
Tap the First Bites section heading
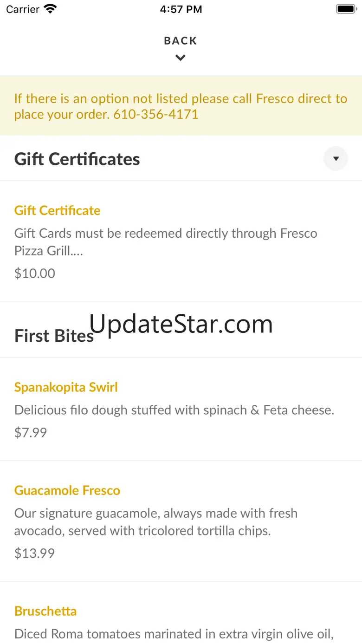click(54, 336)
